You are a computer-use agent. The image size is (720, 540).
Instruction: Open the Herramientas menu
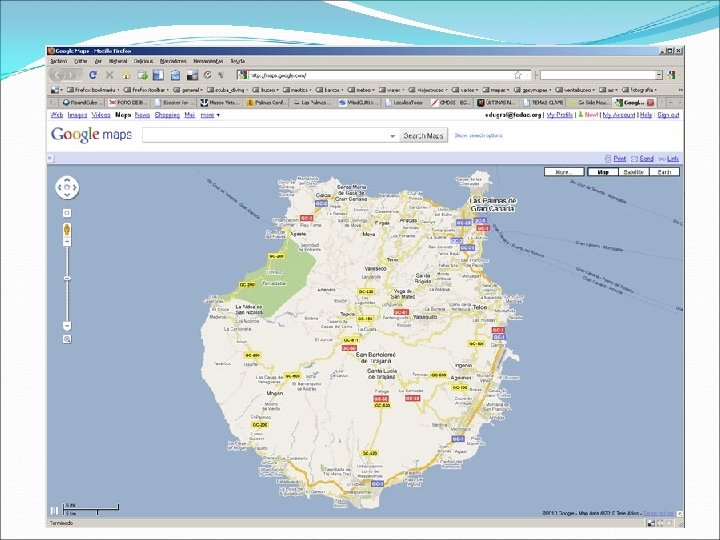click(x=208, y=61)
